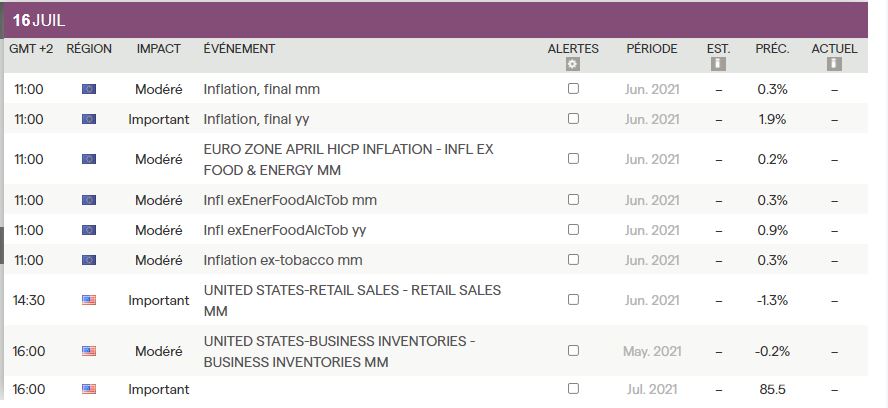Open the Inflation, final yy event
Image resolution: width=888 pixels, height=408 pixels.
click(256, 119)
